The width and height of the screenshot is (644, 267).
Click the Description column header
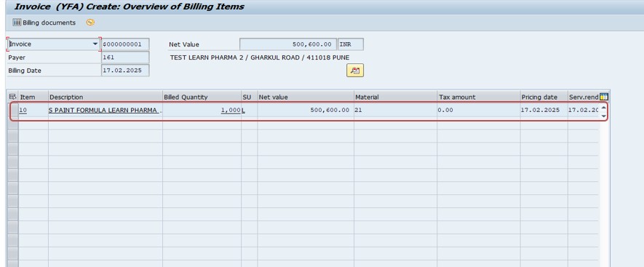105,97
